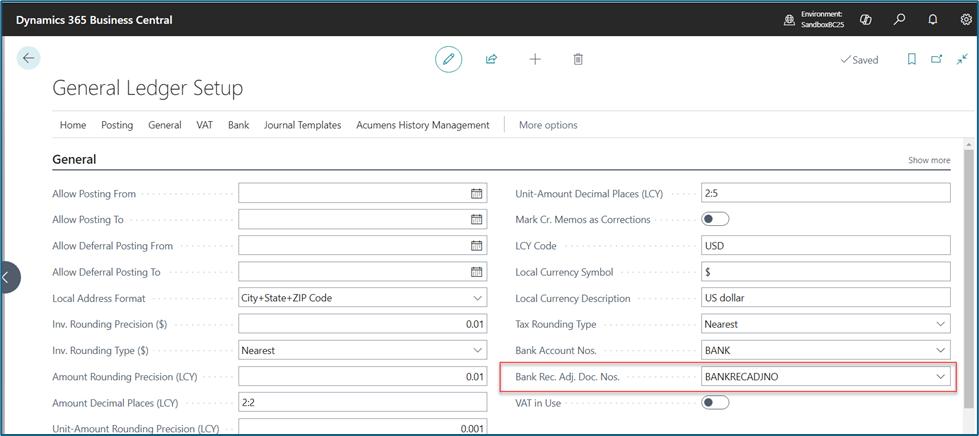Open calendar for Allow Posting To
The image size is (979, 436).
[x=476, y=220]
